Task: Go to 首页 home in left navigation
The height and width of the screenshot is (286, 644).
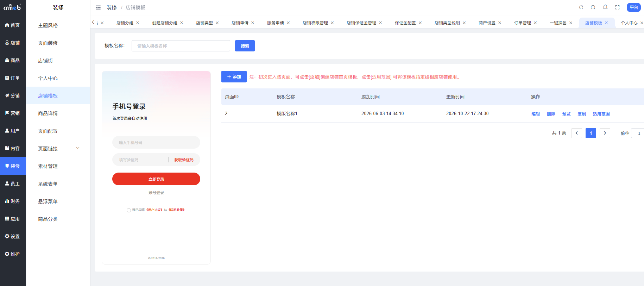Action: click(x=13, y=25)
